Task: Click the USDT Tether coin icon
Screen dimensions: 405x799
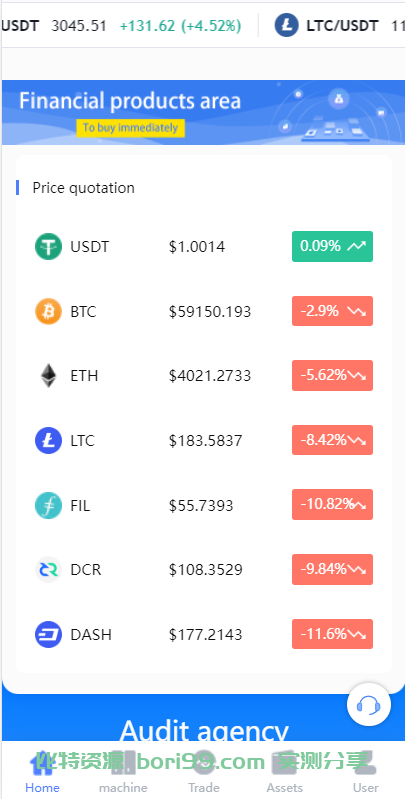Action: [48, 247]
